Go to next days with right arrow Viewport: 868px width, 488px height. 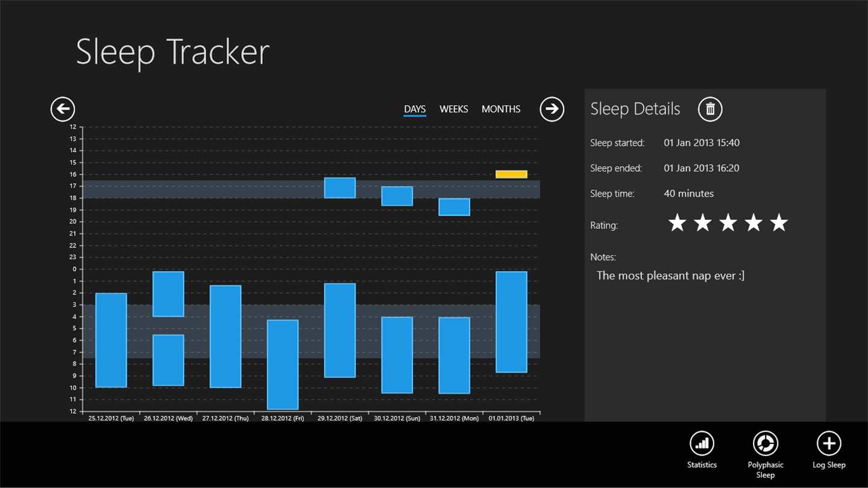tap(552, 109)
